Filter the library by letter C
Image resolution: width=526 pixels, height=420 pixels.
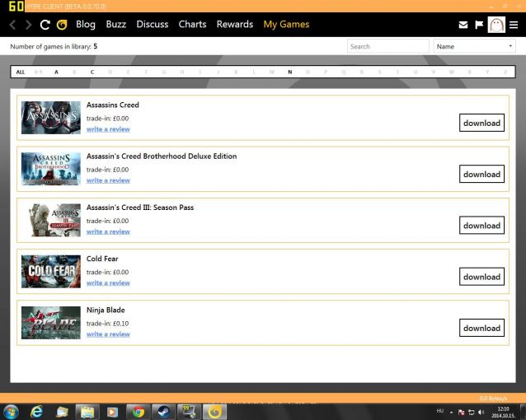pyautogui.click(x=92, y=72)
